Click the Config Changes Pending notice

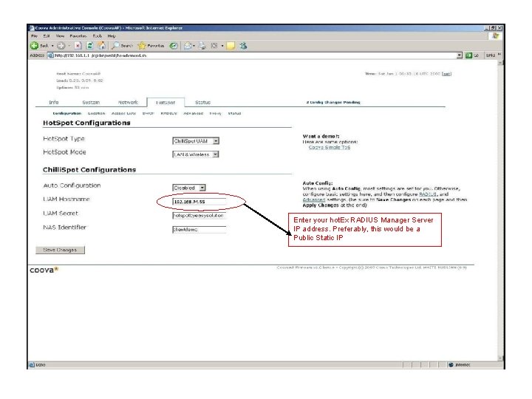(x=332, y=102)
